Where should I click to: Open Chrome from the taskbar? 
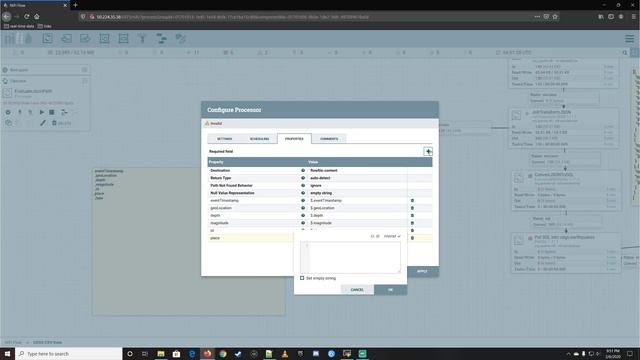pos(223,353)
